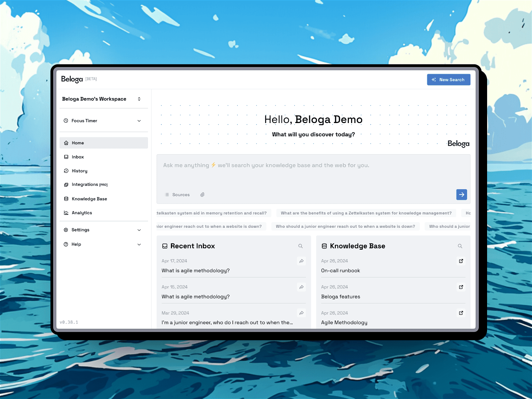The width and height of the screenshot is (532, 399).
Task: Open History from the sidebar
Action: tap(79, 171)
